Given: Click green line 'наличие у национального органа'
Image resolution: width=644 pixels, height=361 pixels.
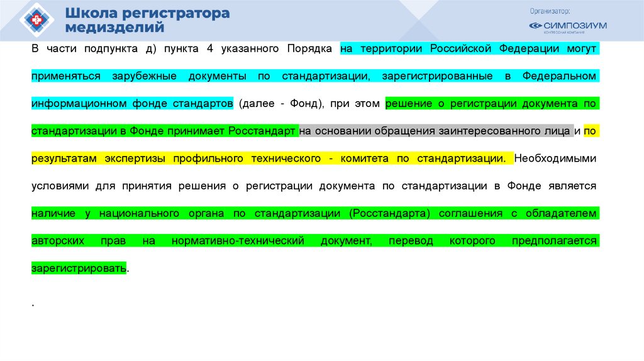Looking at the screenshot, I should pyautogui.click(x=315, y=214).
